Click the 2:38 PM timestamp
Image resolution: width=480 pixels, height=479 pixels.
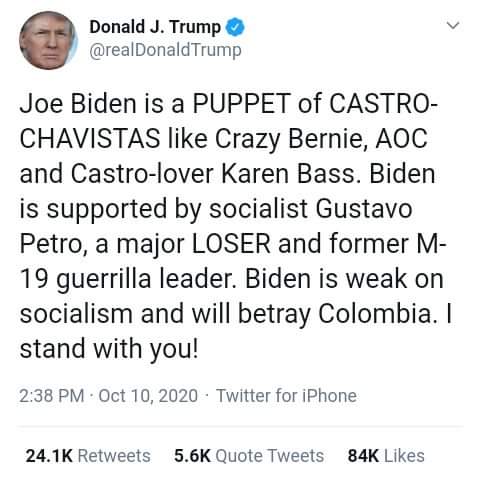click(x=52, y=396)
